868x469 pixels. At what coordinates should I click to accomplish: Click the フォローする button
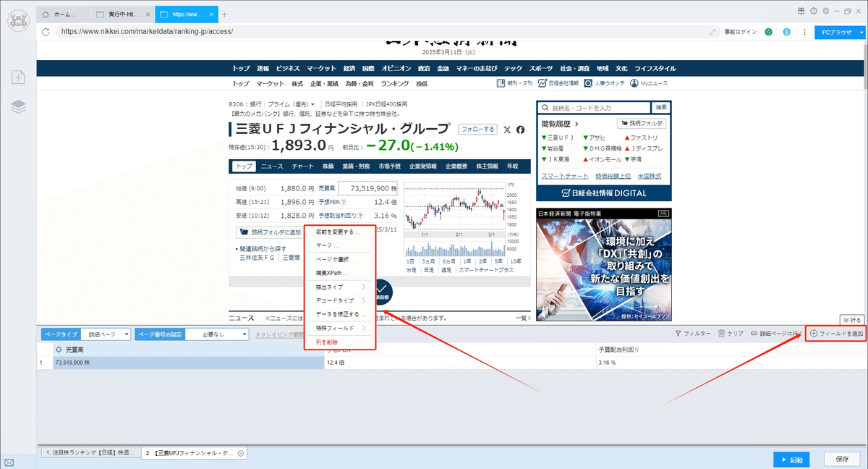click(478, 130)
